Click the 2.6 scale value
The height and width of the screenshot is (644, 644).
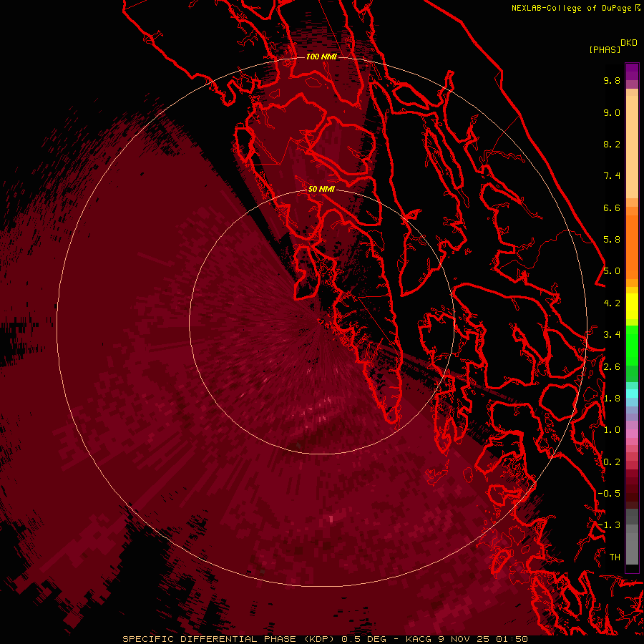pyautogui.click(x=612, y=367)
